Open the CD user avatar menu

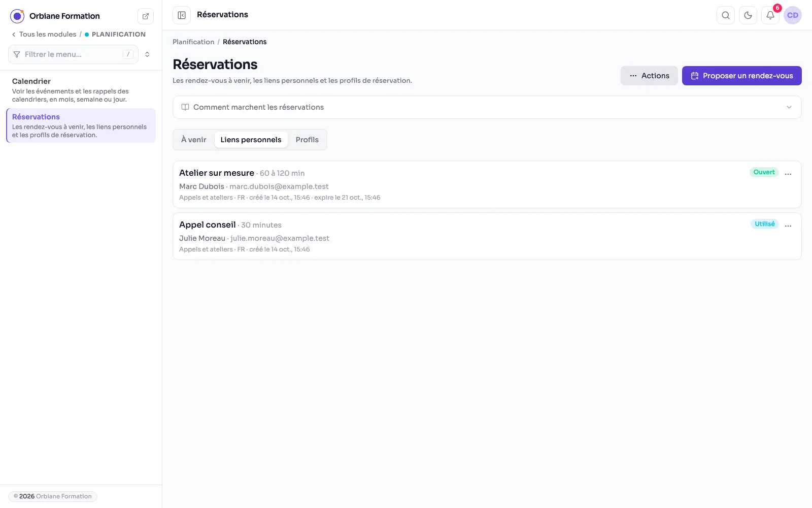pos(793,15)
